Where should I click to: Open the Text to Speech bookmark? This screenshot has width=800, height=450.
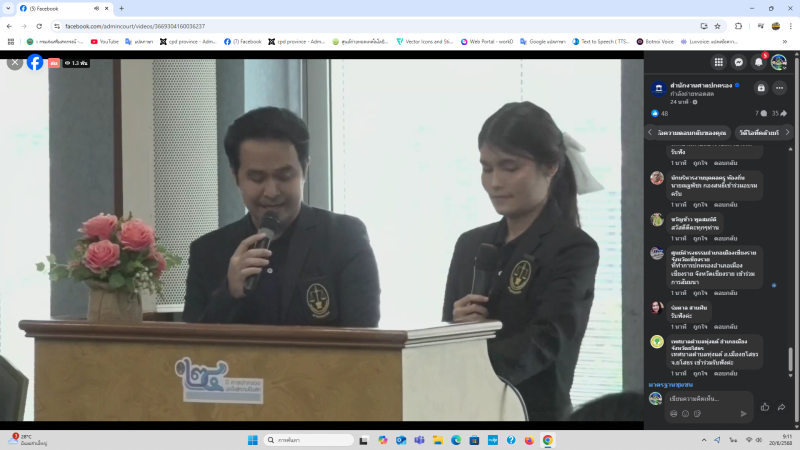(601, 41)
